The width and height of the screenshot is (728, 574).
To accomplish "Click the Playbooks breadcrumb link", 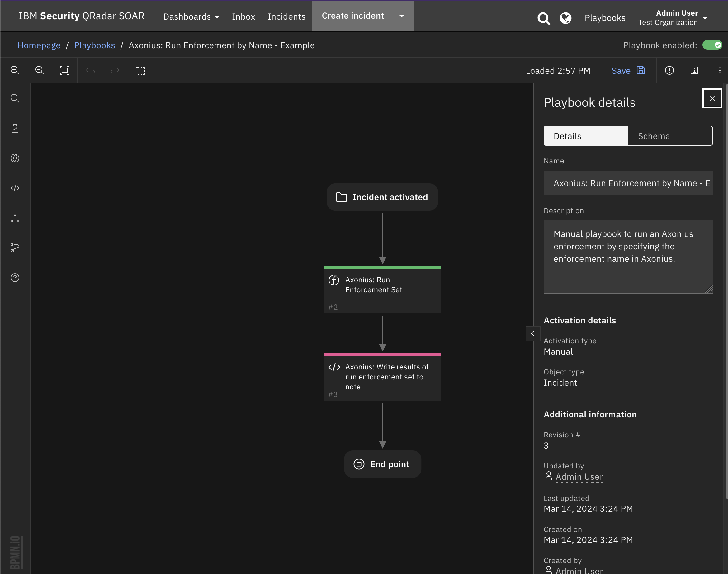I will coord(95,45).
